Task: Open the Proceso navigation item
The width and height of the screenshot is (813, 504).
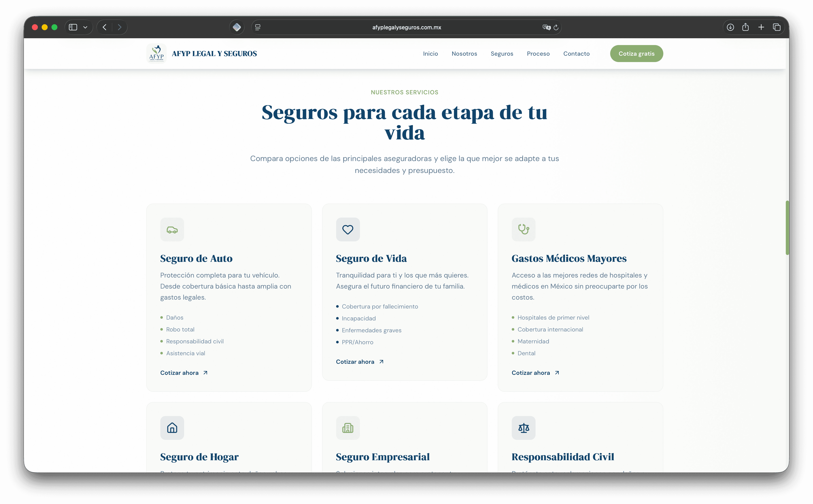Action: pyautogui.click(x=538, y=54)
